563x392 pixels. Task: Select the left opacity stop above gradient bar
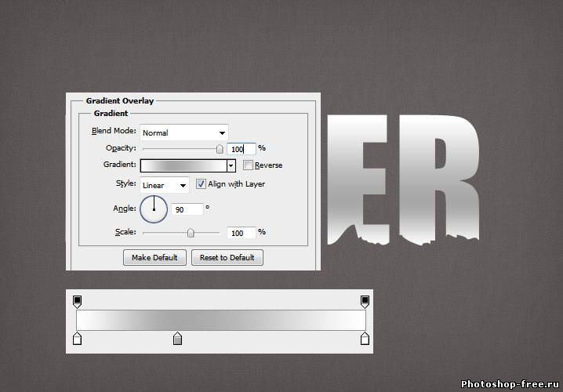(x=77, y=301)
